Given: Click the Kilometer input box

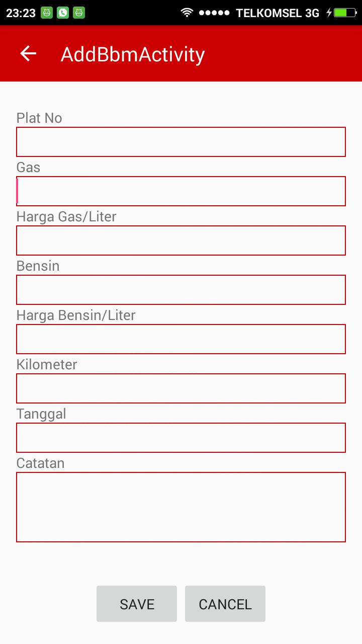Looking at the screenshot, I should coord(181,388).
